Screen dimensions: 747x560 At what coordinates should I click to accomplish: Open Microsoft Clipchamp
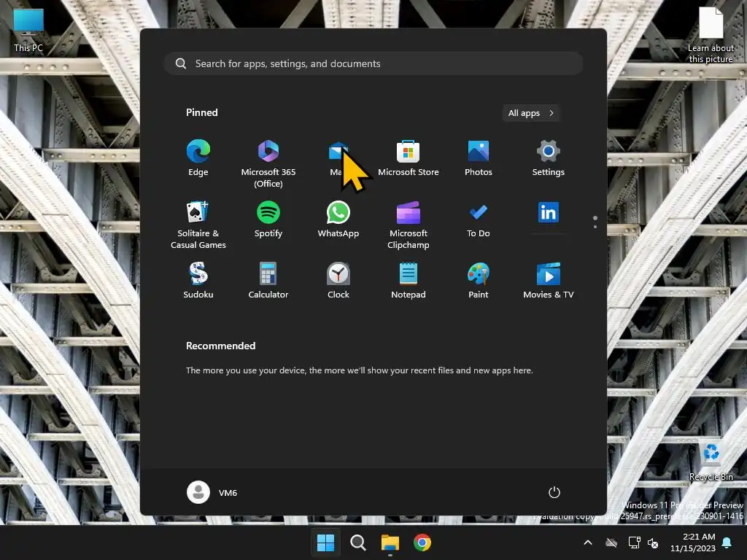409,225
